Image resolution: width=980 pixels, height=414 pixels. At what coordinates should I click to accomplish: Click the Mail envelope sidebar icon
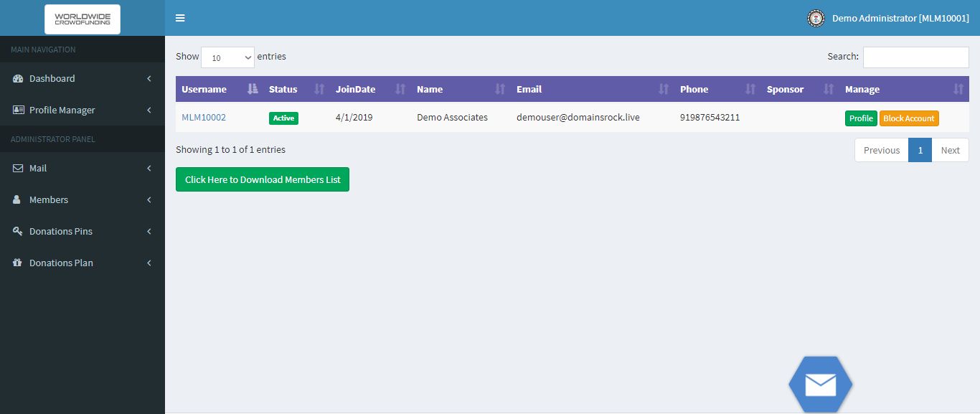18,168
